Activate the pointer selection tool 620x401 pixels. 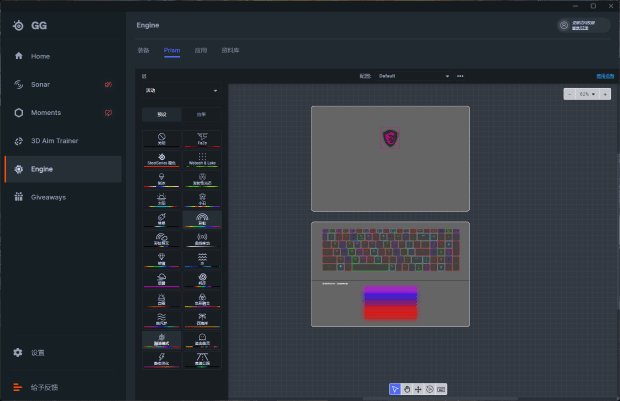(395, 389)
